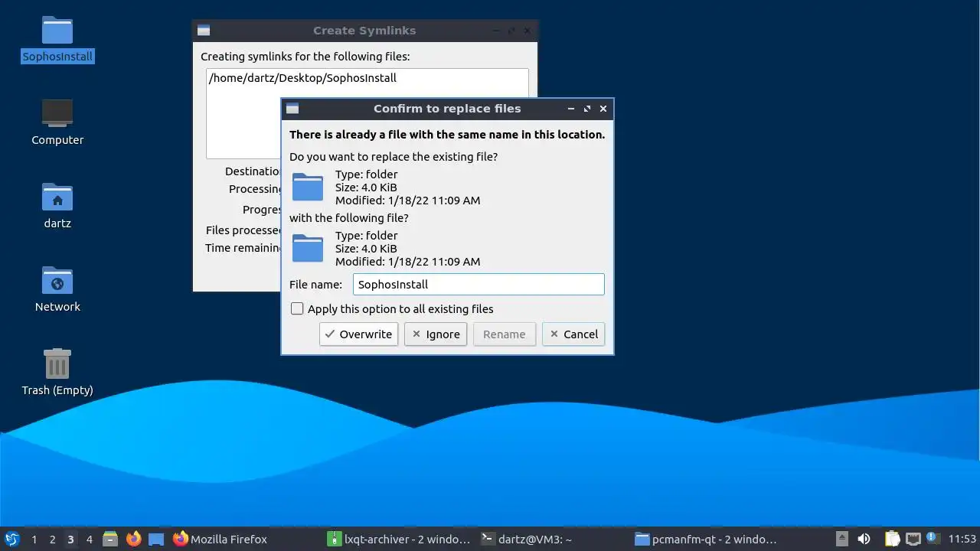The image size is (980, 551).
Task: Open the network connection tray icon
Action: click(913, 539)
